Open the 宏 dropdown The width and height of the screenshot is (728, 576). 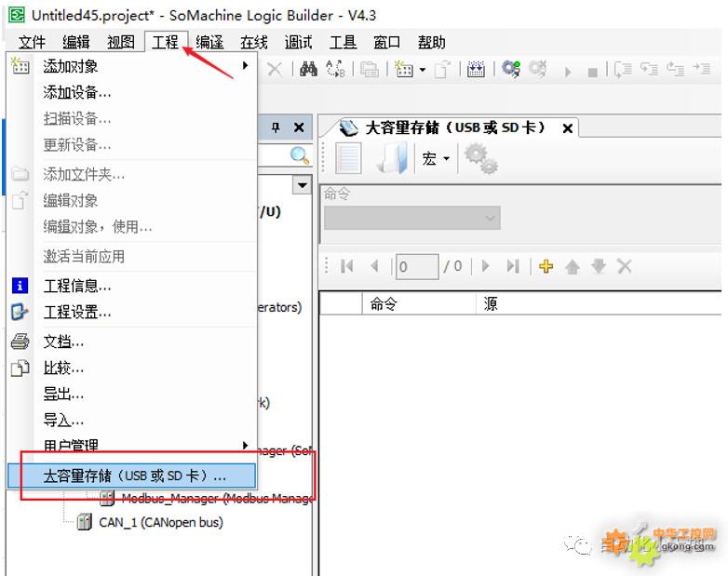coord(436,159)
